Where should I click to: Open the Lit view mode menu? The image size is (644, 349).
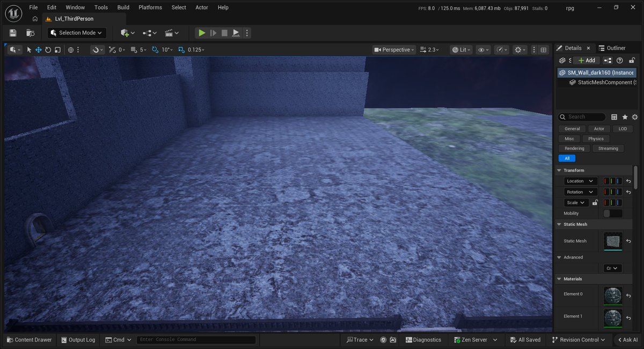click(461, 49)
